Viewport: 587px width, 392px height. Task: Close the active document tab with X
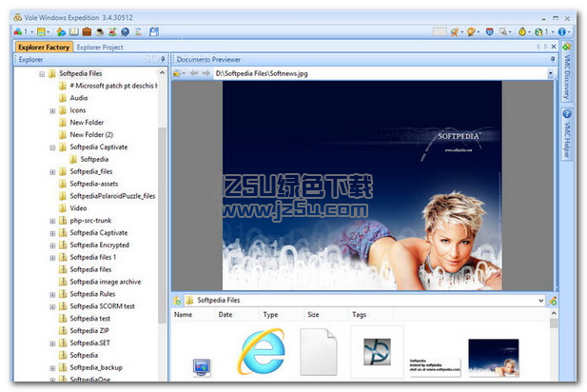click(554, 47)
